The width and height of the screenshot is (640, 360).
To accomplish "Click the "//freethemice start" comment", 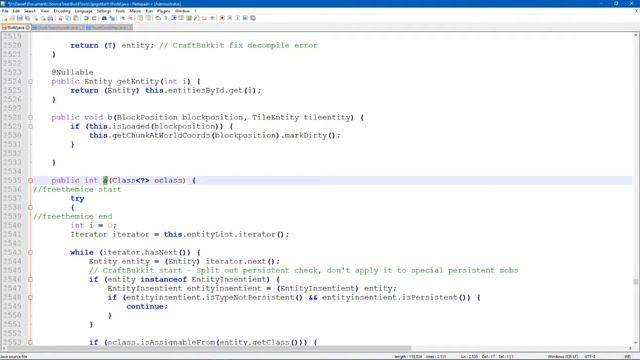I will point(77,189).
